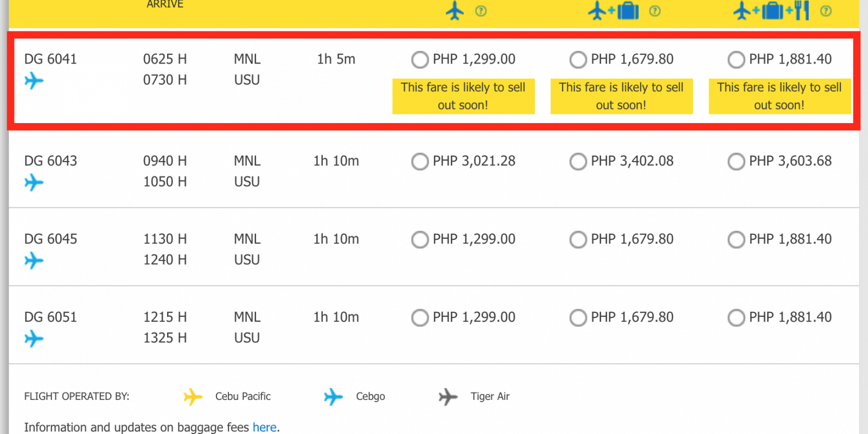Click the fly plus baggage bundle icon

[x=614, y=10]
